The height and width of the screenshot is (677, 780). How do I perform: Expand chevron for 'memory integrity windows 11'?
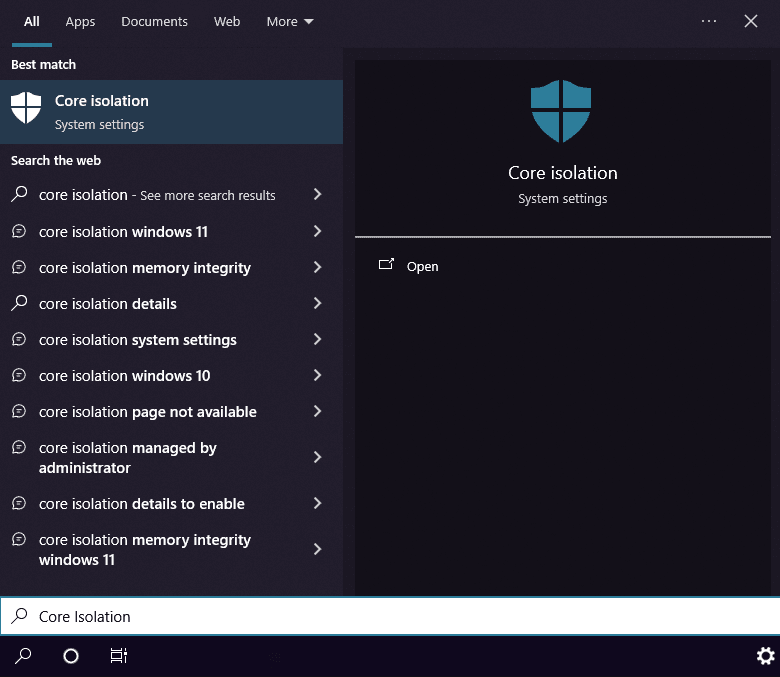tap(317, 549)
